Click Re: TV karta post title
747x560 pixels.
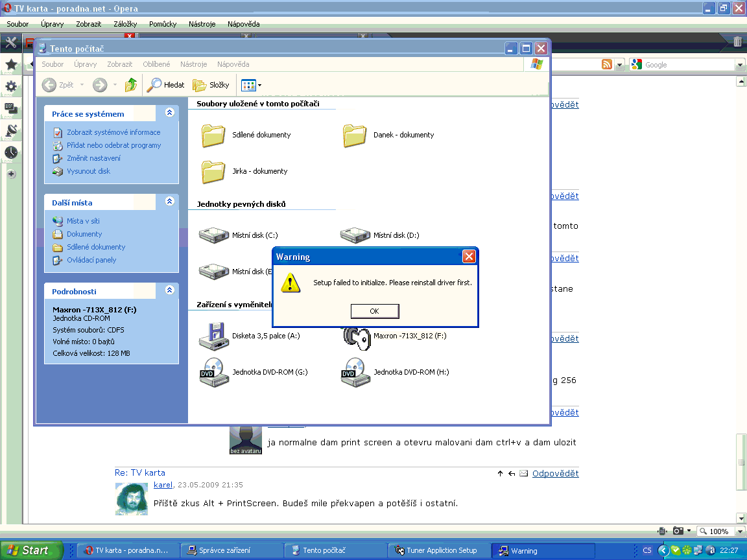(x=140, y=473)
